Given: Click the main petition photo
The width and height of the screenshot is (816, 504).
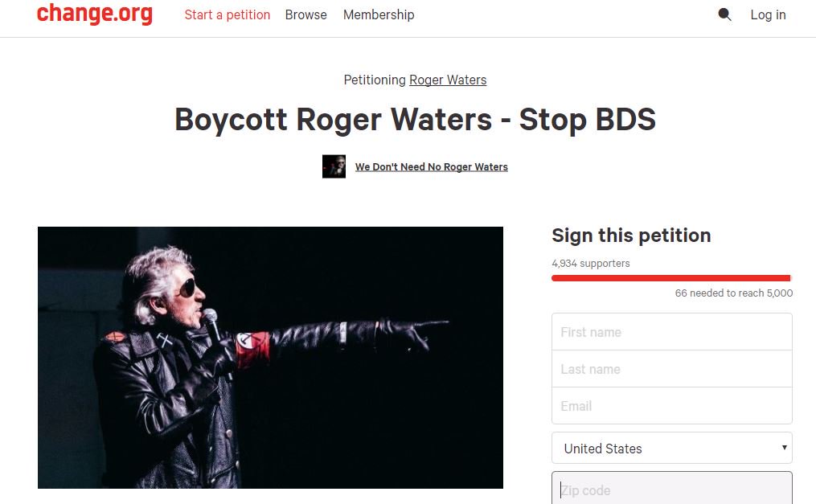Looking at the screenshot, I should pos(270,358).
